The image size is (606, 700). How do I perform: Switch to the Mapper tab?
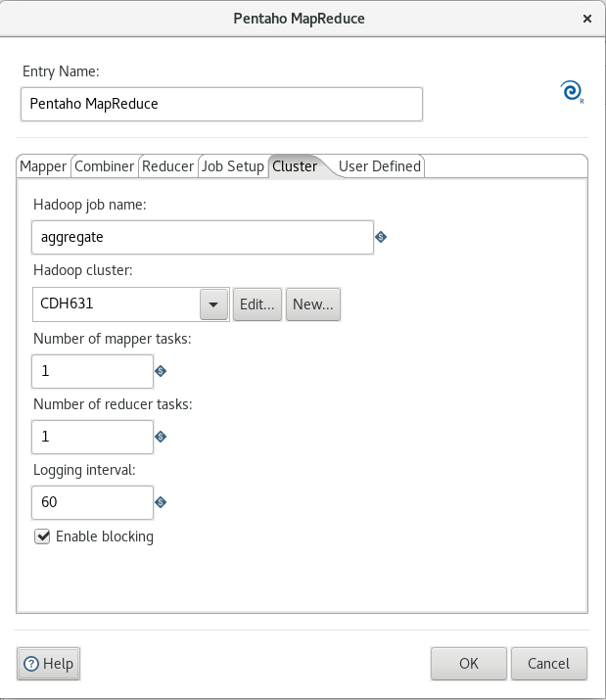pos(43,166)
